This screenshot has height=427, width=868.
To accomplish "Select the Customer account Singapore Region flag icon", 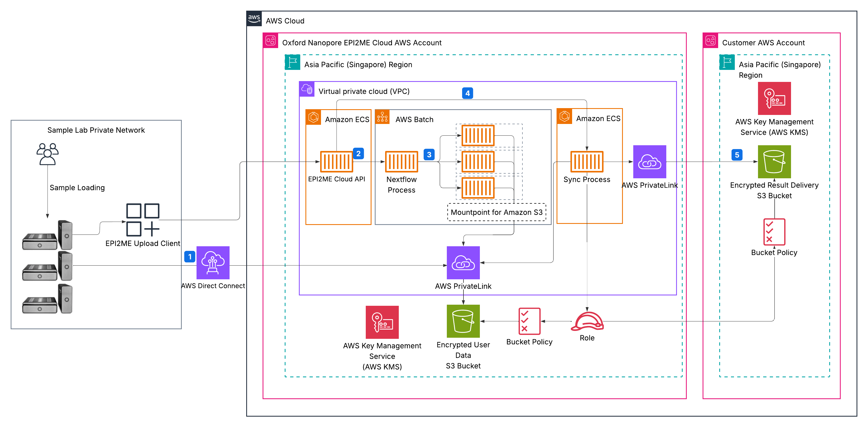I will (x=727, y=62).
